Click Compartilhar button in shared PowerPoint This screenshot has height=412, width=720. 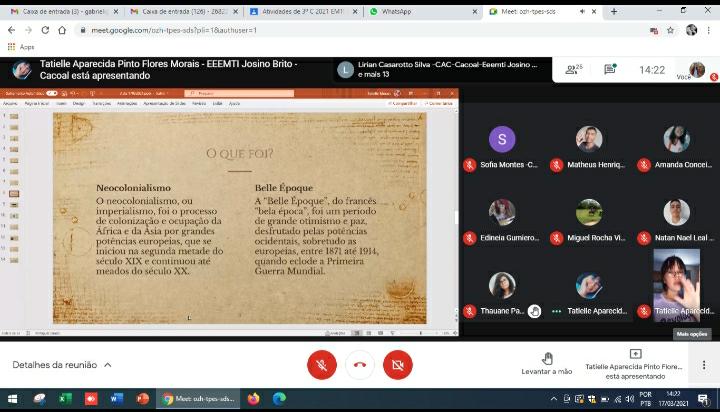pyautogui.click(x=403, y=104)
